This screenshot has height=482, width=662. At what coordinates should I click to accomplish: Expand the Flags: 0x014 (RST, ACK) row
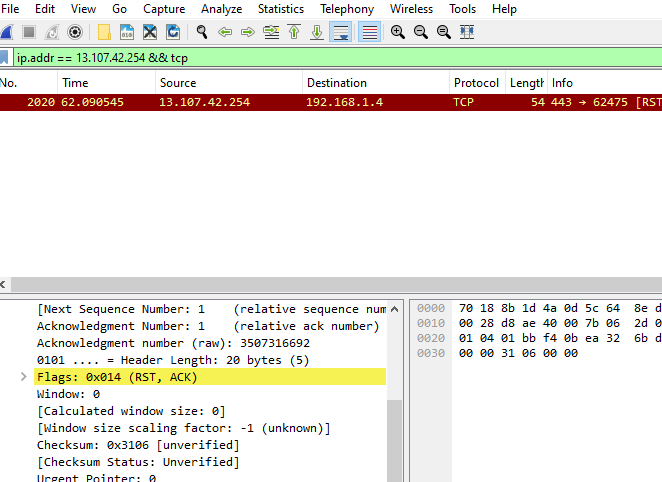[x=24, y=377]
